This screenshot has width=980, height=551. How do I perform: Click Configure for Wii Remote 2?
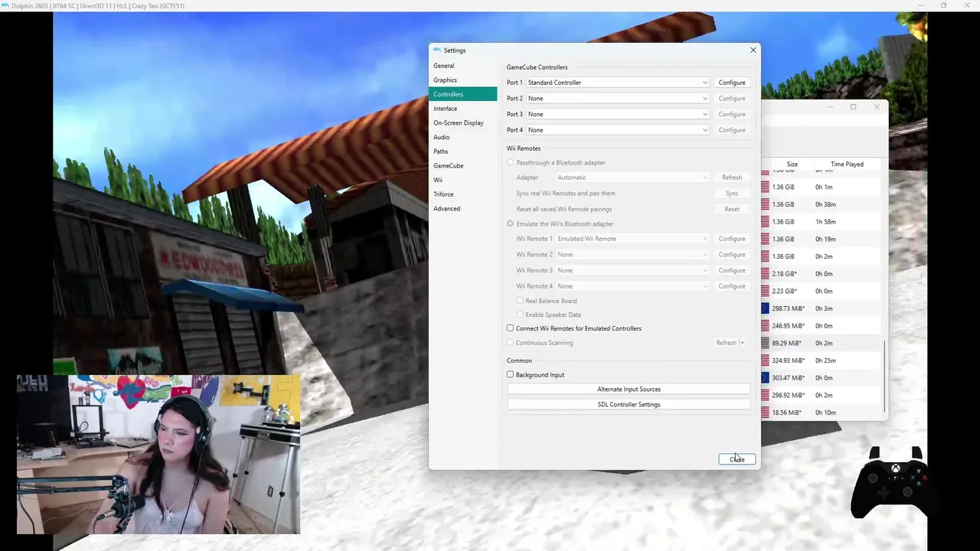732,254
